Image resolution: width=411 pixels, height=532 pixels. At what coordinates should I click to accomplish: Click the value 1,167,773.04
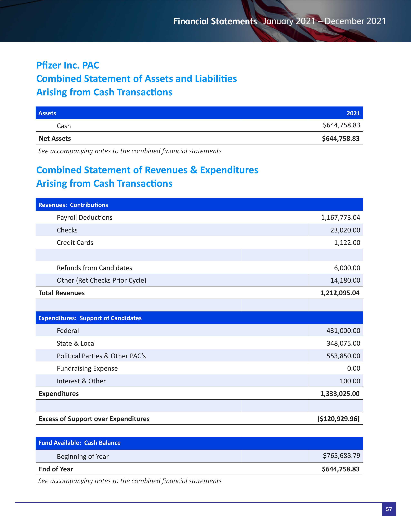340,217
